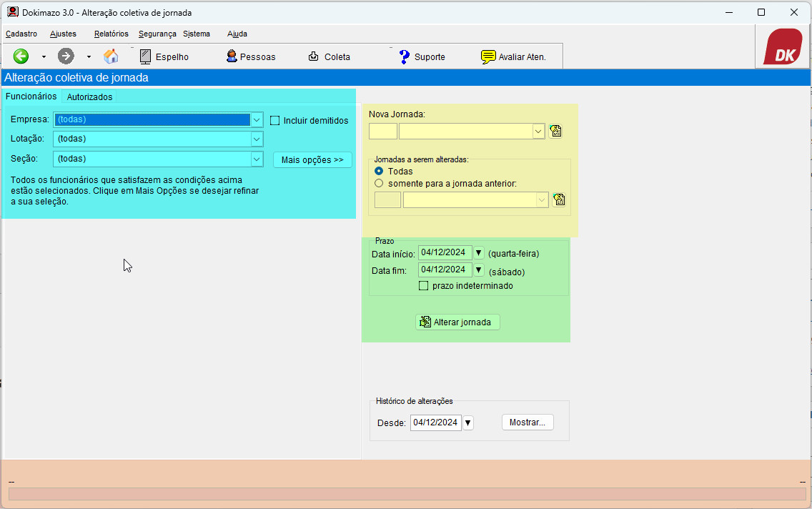
Task: Open Coleta from the toolbar
Action: 329,56
